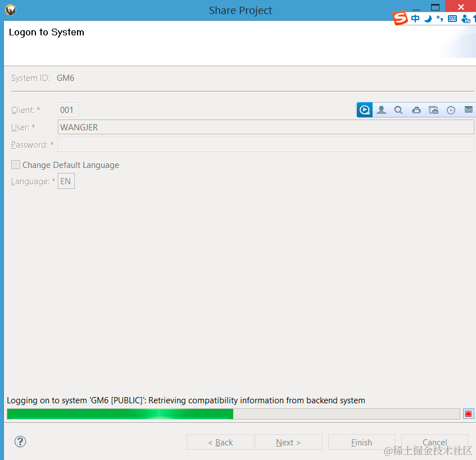476x460 pixels.
Task: Maximize the Share Project window
Action: (x=435, y=7)
